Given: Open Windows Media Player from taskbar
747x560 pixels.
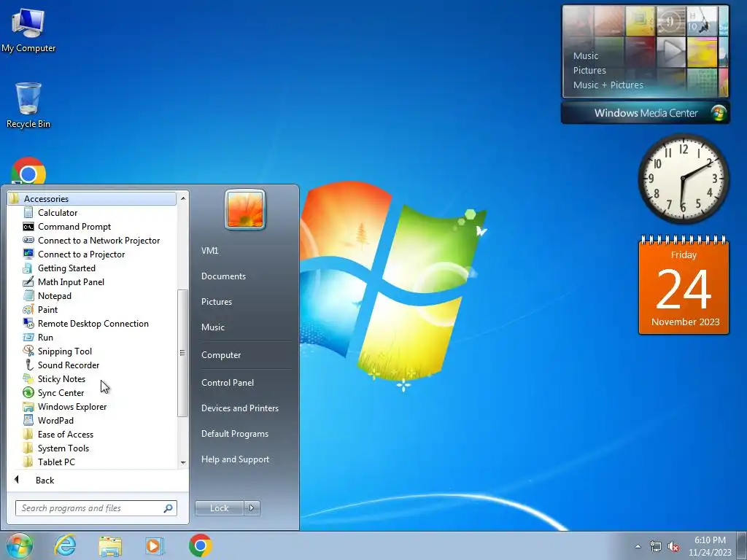Looking at the screenshot, I should [x=155, y=545].
